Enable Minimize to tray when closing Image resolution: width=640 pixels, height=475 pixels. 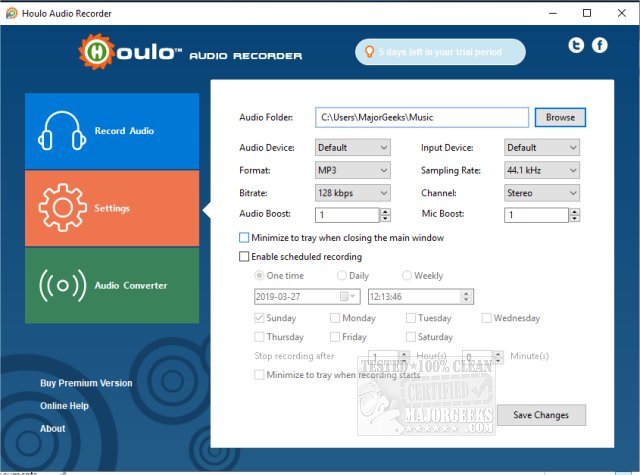point(244,238)
